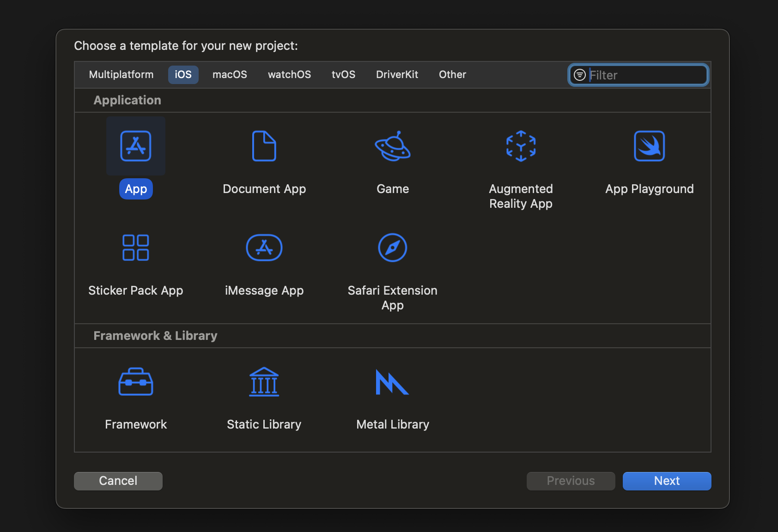778x532 pixels.
Task: Select the App template icon
Action: pos(136,146)
